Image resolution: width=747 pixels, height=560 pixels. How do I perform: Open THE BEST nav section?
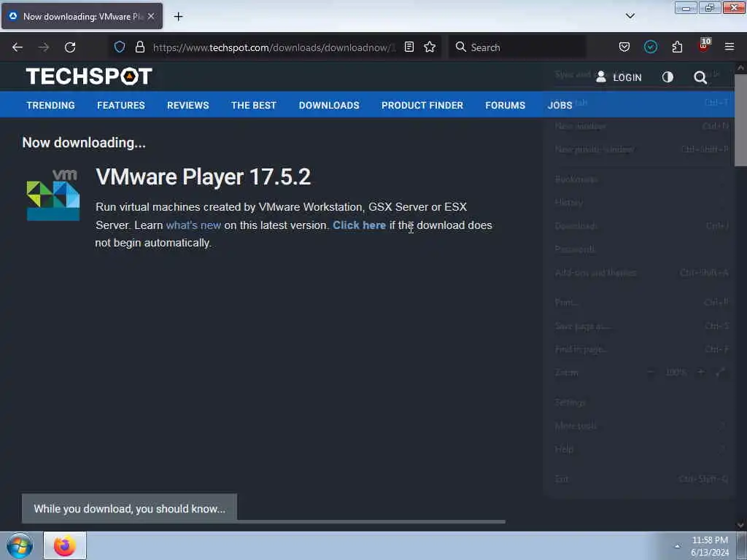pyautogui.click(x=254, y=105)
